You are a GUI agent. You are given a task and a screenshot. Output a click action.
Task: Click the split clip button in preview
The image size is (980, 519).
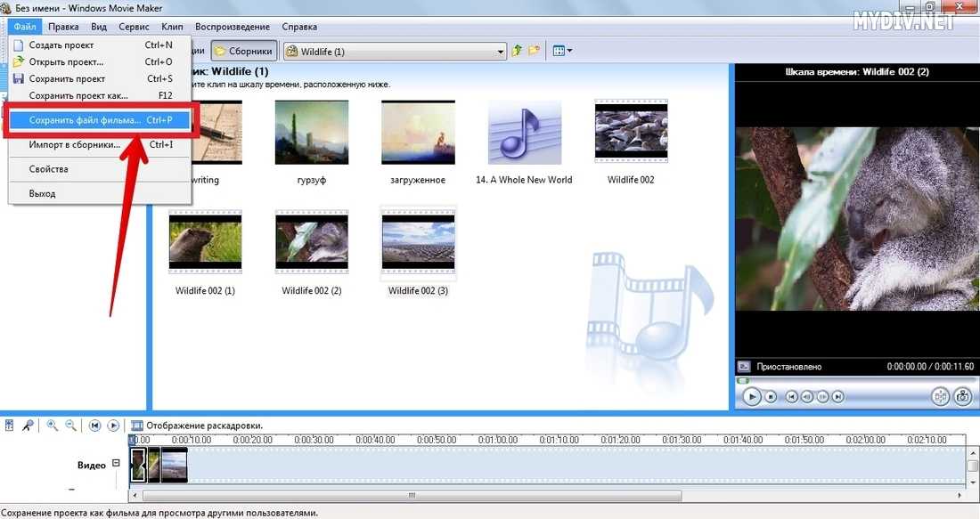point(940,397)
